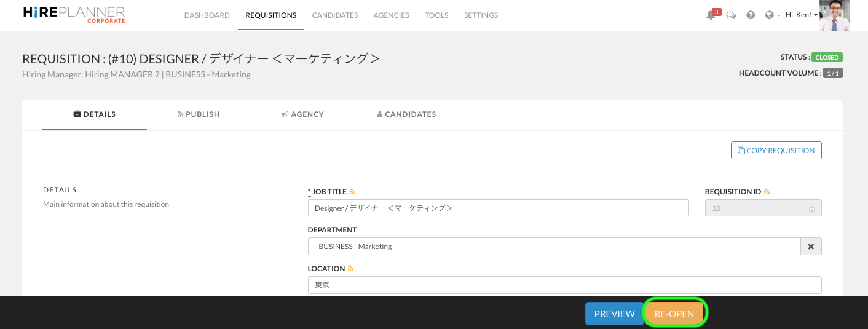Click Ken's profile photo

point(834,15)
